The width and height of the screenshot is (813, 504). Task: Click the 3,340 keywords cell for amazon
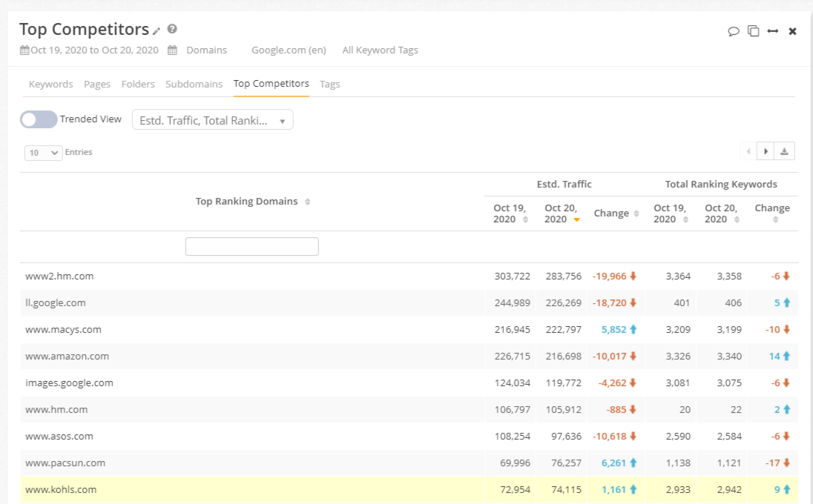[x=729, y=357]
